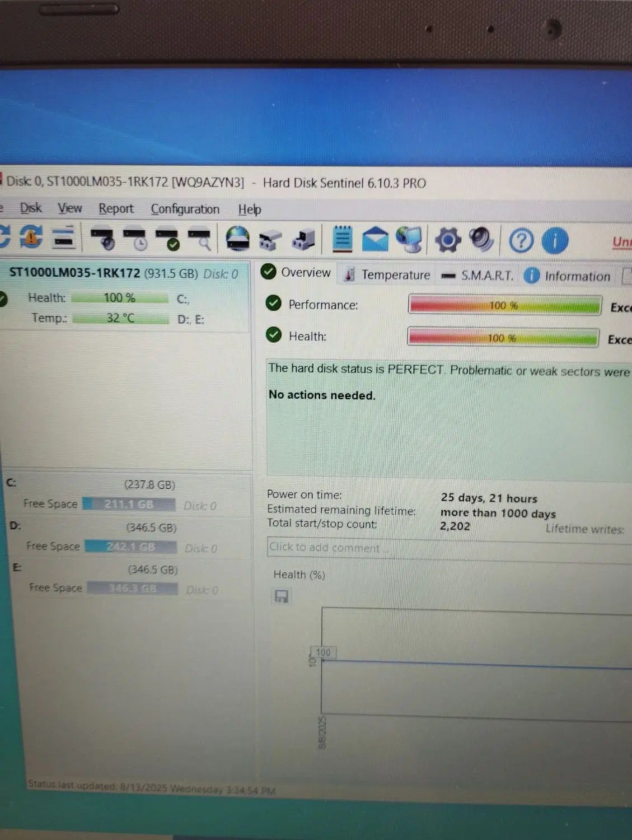Click C: free space 211.1 GB bar
Viewport: 632px width, 840px height.
click(129, 504)
